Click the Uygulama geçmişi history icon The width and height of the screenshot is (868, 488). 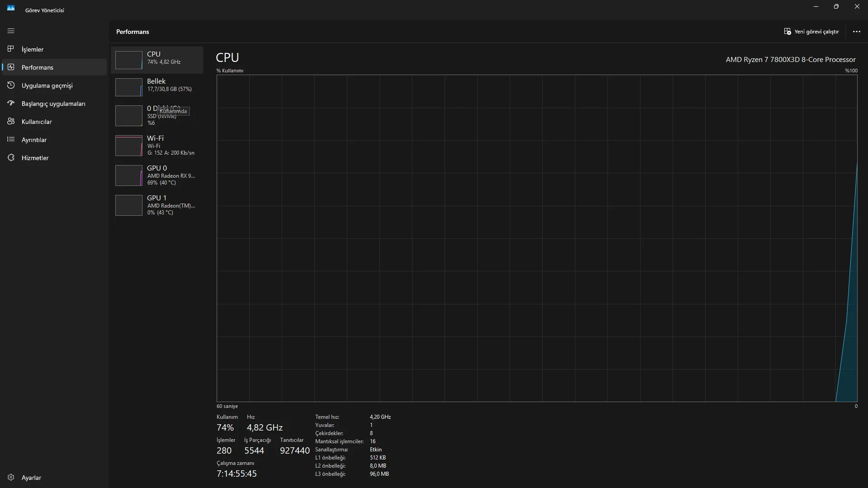[x=11, y=85]
